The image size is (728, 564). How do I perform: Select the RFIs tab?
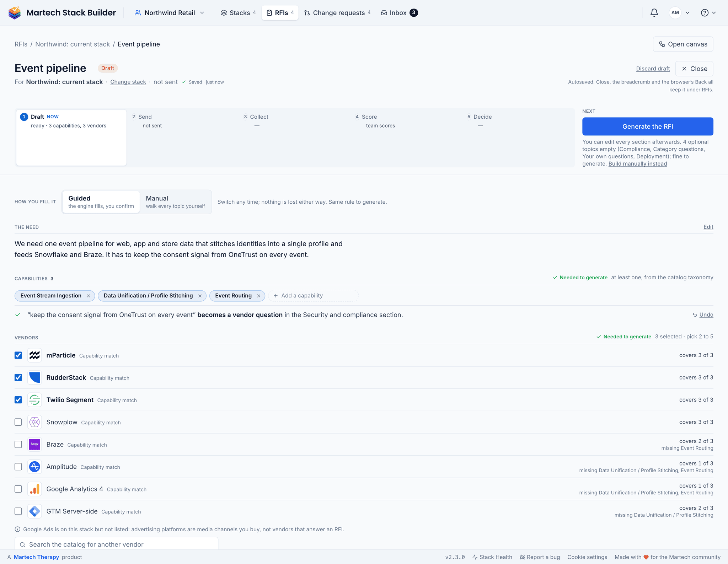point(280,13)
